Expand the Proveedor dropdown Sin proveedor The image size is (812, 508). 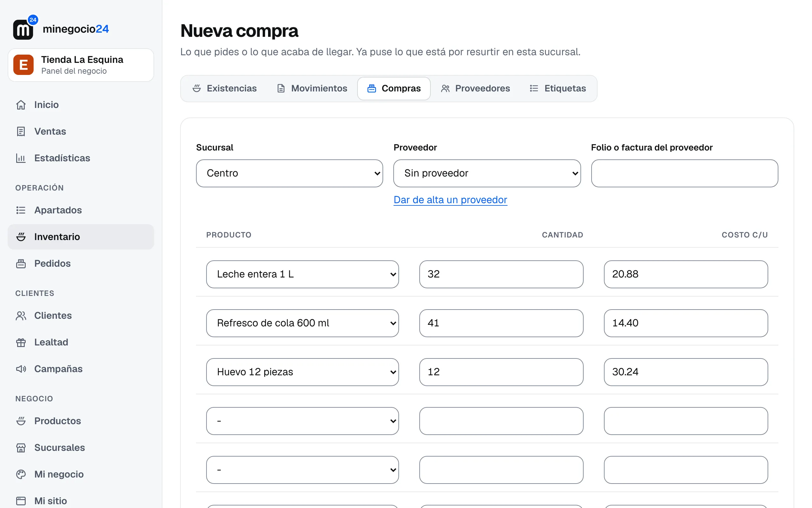tap(487, 173)
